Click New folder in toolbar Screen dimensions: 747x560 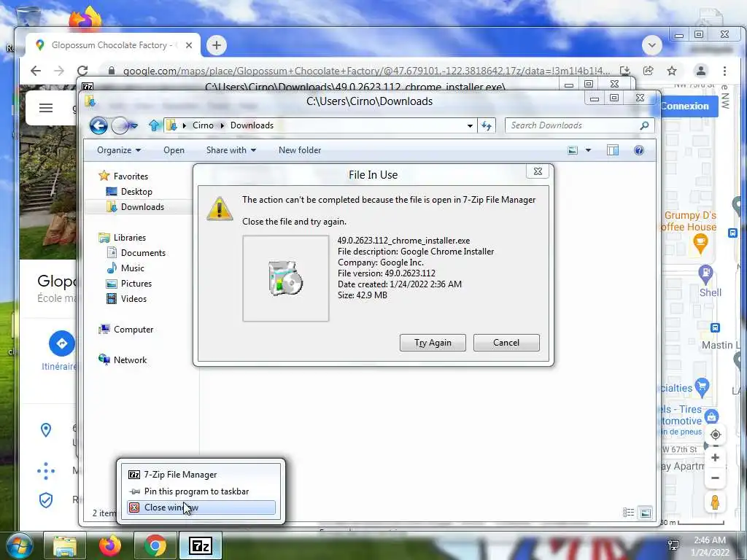point(300,150)
